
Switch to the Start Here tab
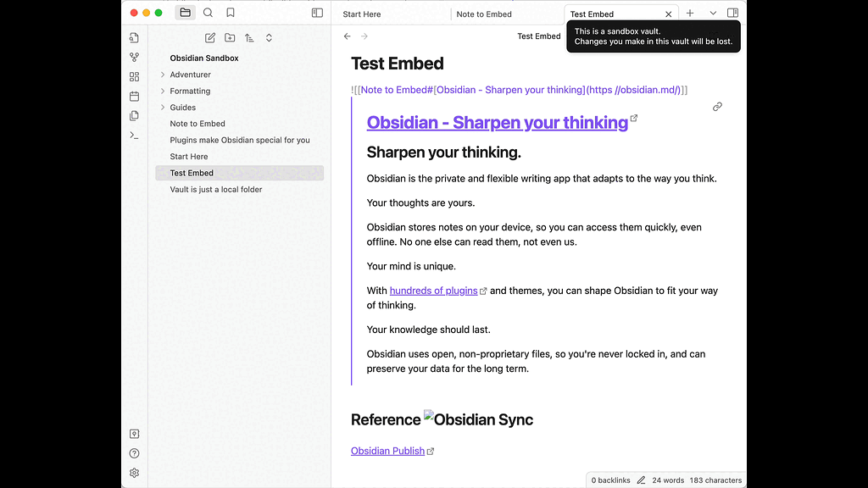point(360,14)
